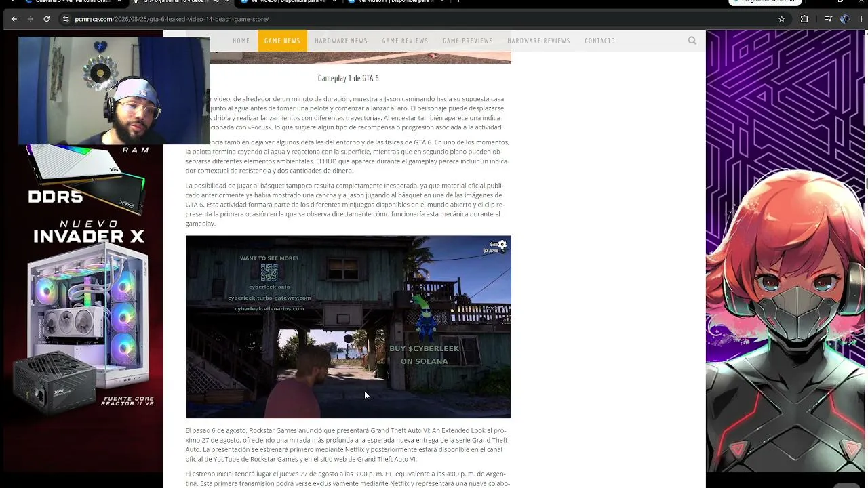Reload the pcmrace.com page
Image resolution: width=868 pixels, height=488 pixels.
pyautogui.click(x=46, y=19)
